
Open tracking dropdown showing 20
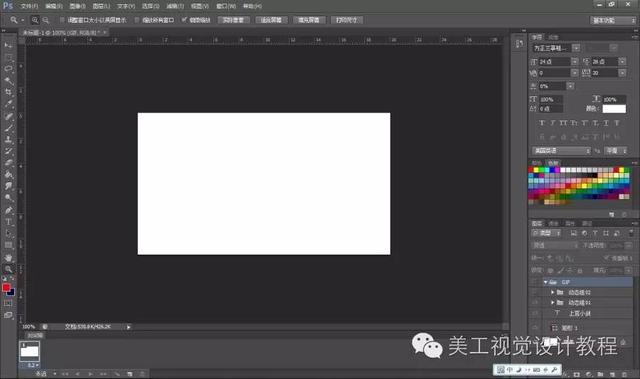pyautogui.click(x=622, y=73)
